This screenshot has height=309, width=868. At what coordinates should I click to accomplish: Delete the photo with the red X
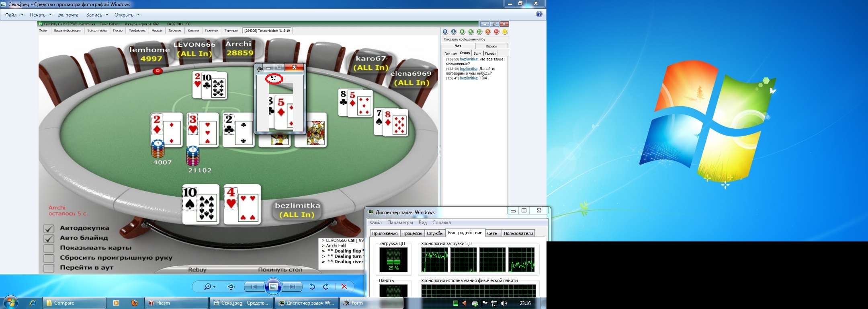point(344,286)
